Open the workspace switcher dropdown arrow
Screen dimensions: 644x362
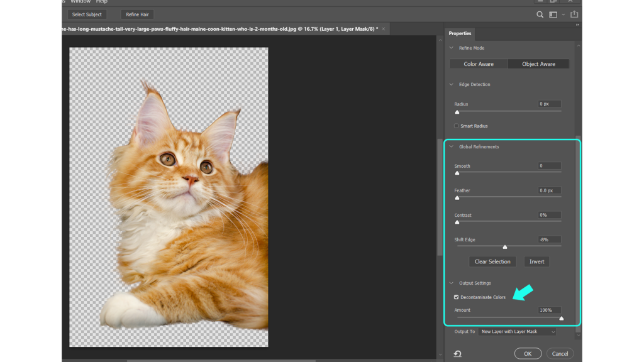pos(563,14)
